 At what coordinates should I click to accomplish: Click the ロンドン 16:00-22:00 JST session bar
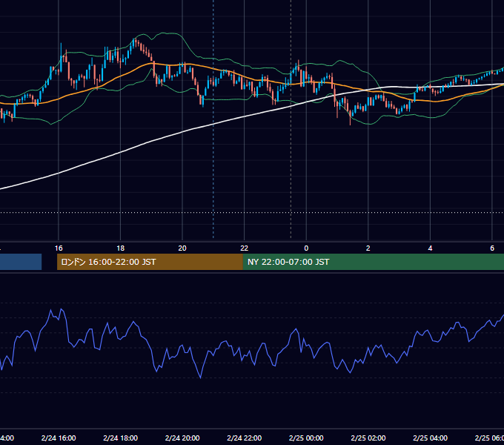pos(150,262)
